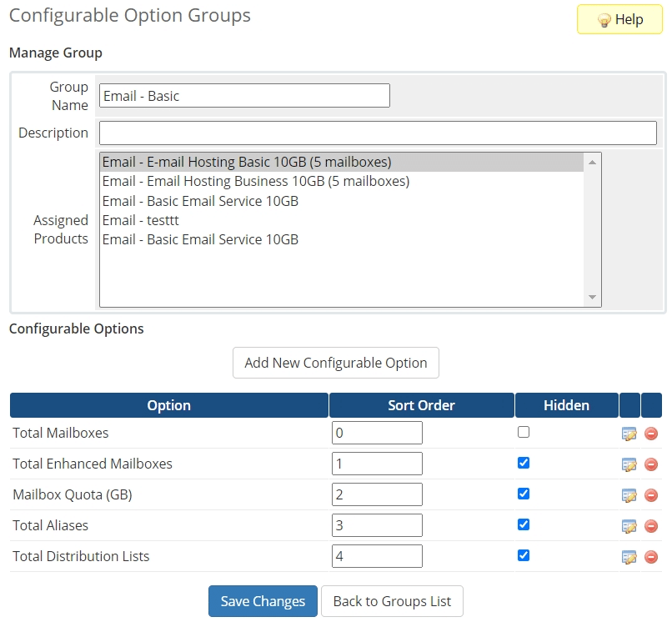Select Email Hosting Business 10GB product
Image resolution: width=672 pixels, height=627 pixels.
[256, 181]
